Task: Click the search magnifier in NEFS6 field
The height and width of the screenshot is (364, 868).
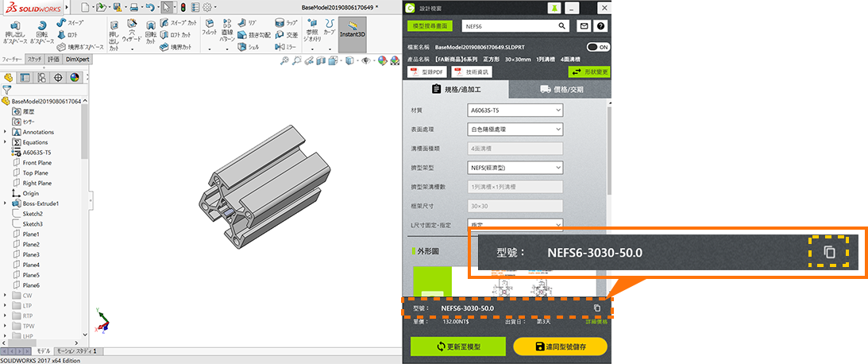Action: (562, 25)
